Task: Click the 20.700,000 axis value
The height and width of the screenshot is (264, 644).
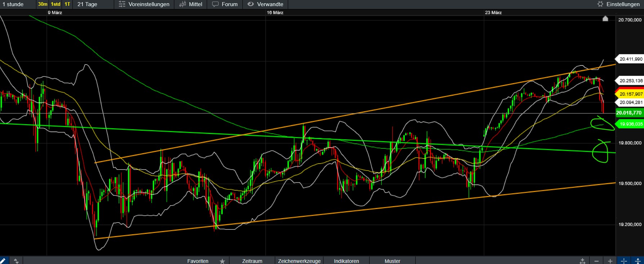Action: point(630,20)
